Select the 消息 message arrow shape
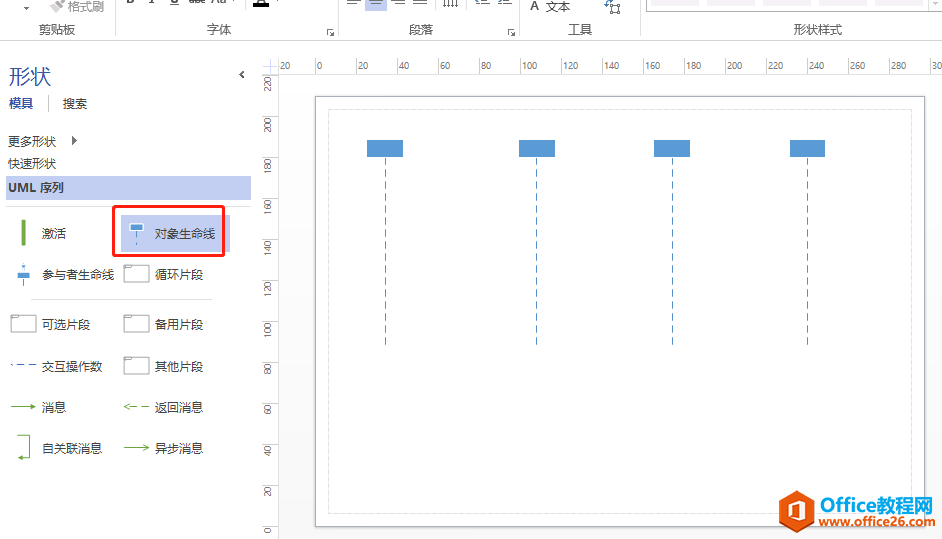This screenshot has width=942, height=539. tap(38, 407)
